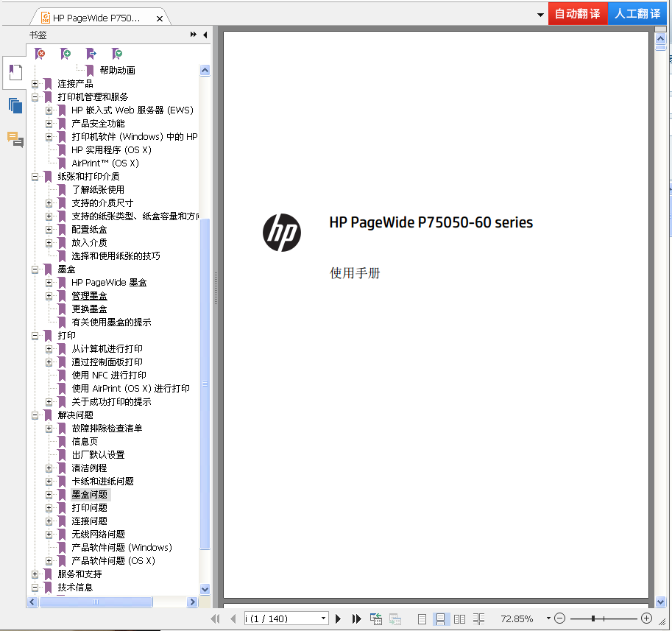
Task: Expand the 管理墨盒 bookmark
Action: (49, 296)
